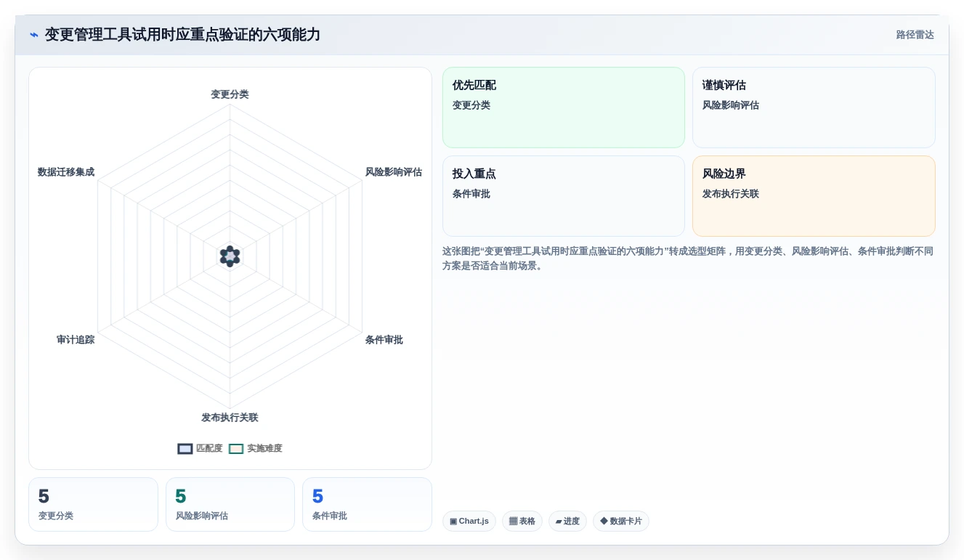Click 风险影响评估 text inside 谨慎评估 card
The width and height of the screenshot is (964, 560).
coord(731,105)
